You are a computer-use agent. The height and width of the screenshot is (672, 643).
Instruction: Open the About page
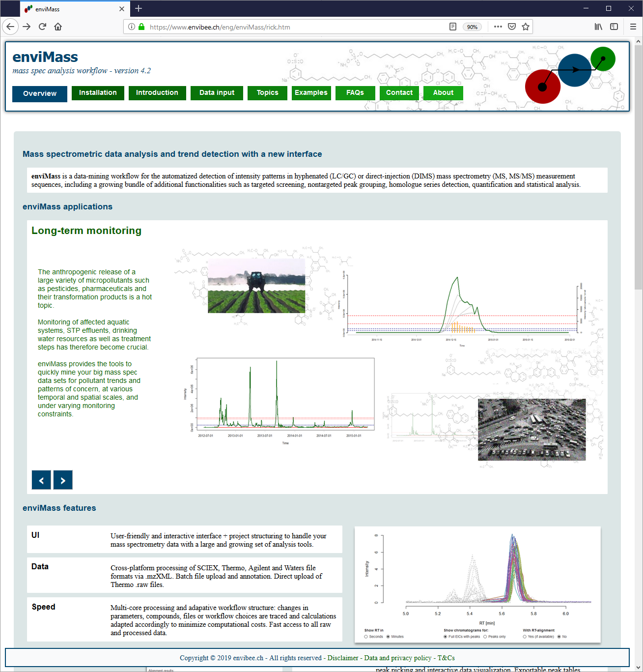pos(443,93)
